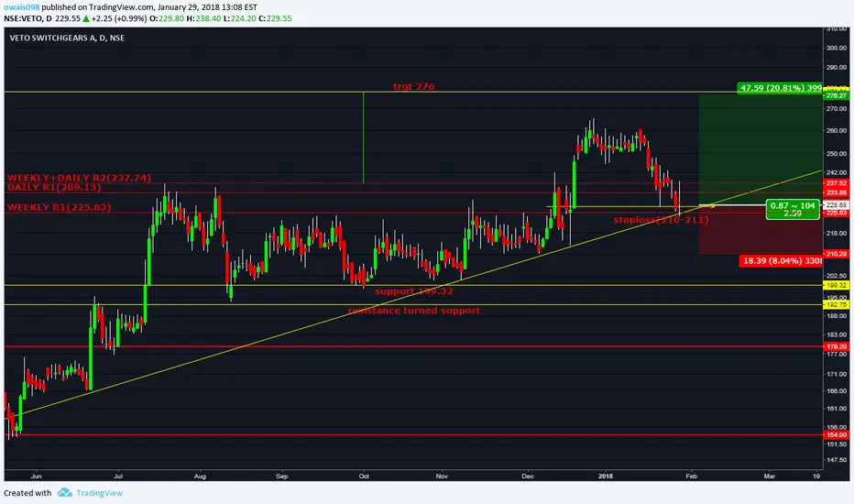Click the 237.52 price axis tag

(x=836, y=183)
